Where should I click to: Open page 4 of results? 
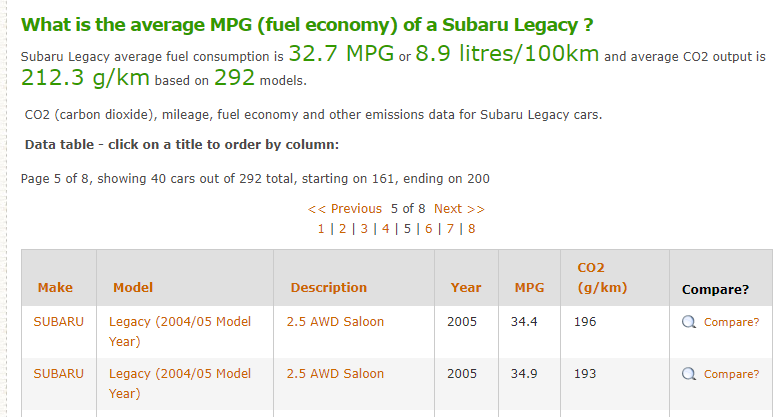(x=386, y=229)
